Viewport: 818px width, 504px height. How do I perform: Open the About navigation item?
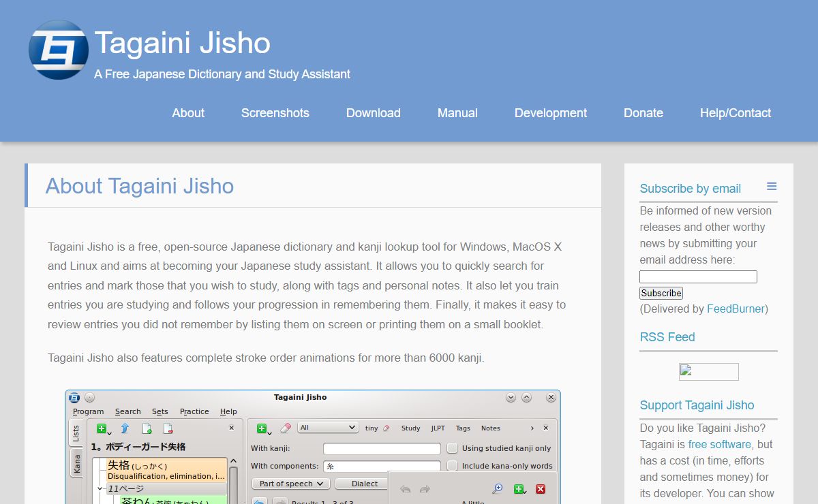188,113
